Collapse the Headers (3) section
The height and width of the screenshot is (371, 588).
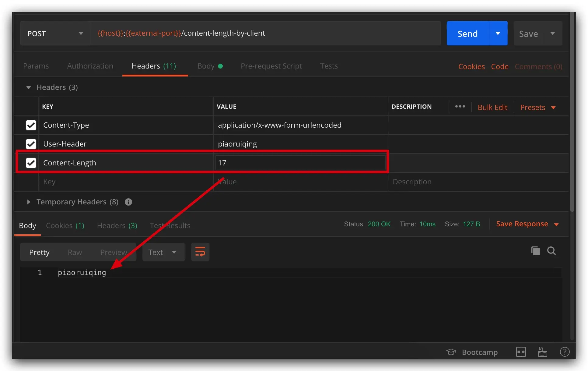[x=29, y=88]
